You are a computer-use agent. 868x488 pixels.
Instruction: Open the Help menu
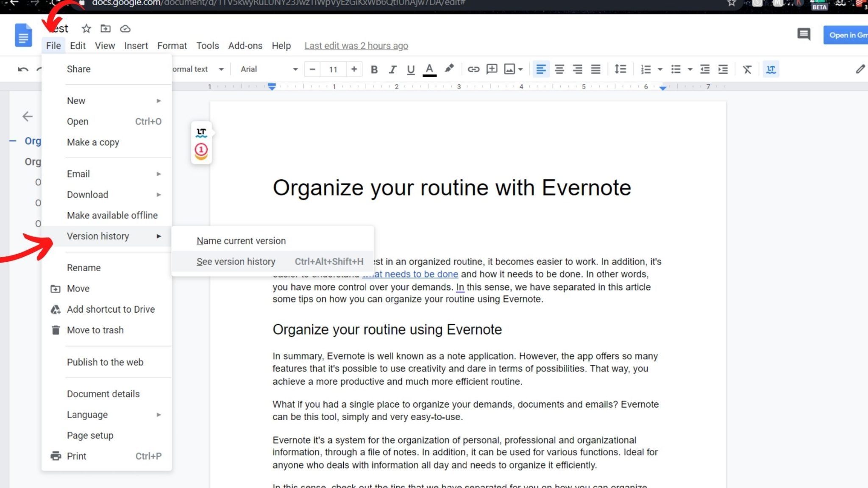coord(281,46)
